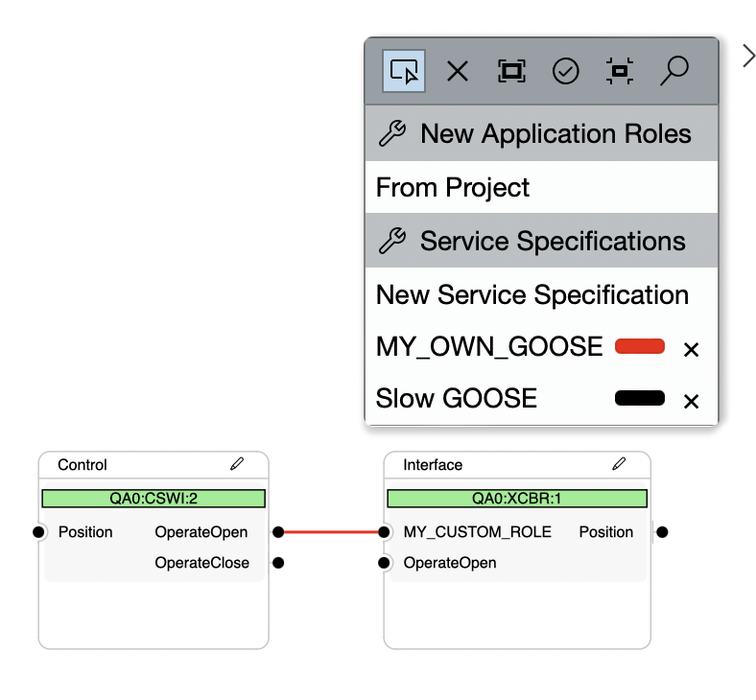Select the QA0:CSWI:2 green label
Viewport: 756px width, 700px height.
point(154,499)
